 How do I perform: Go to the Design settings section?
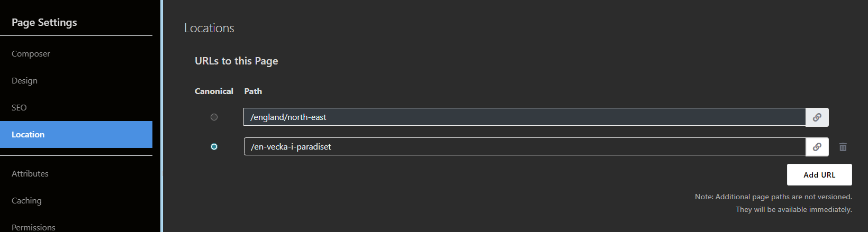point(24,81)
